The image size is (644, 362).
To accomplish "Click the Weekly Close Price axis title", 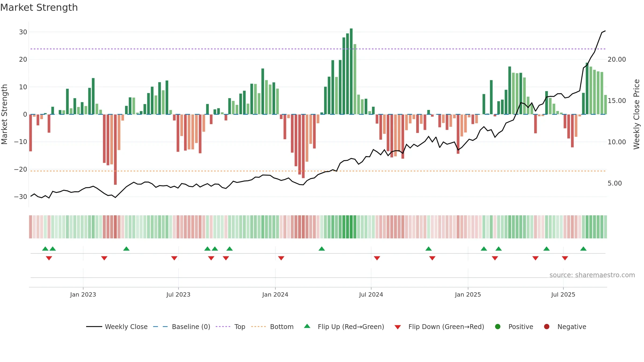I will pos(636,114).
